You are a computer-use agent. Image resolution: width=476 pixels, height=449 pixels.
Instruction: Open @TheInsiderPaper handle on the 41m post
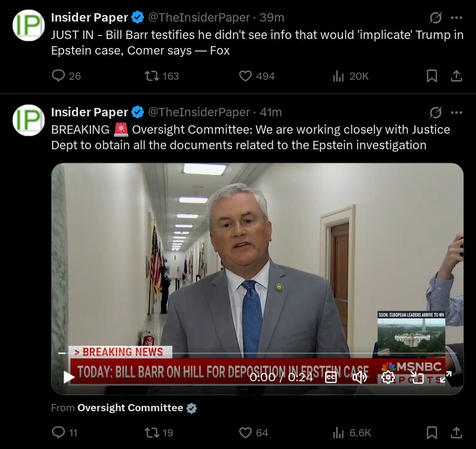point(199,112)
